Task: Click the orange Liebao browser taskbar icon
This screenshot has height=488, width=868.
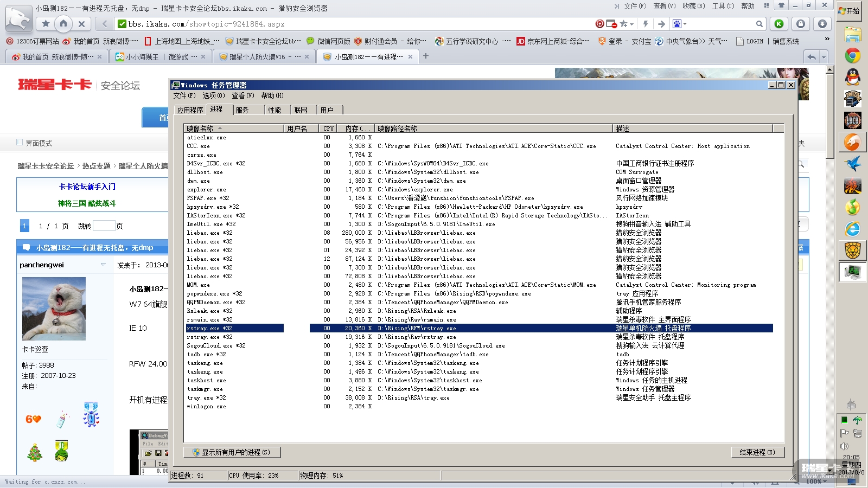Action: pyautogui.click(x=853, y=142)
